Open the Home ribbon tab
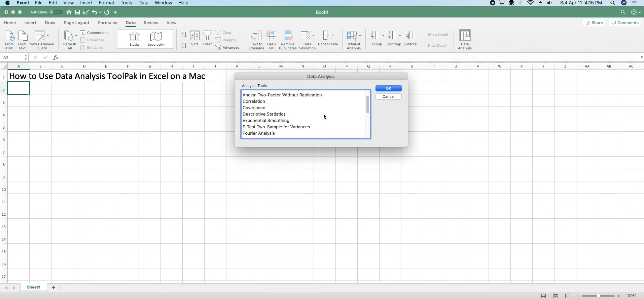 click(x=10, y=23)
